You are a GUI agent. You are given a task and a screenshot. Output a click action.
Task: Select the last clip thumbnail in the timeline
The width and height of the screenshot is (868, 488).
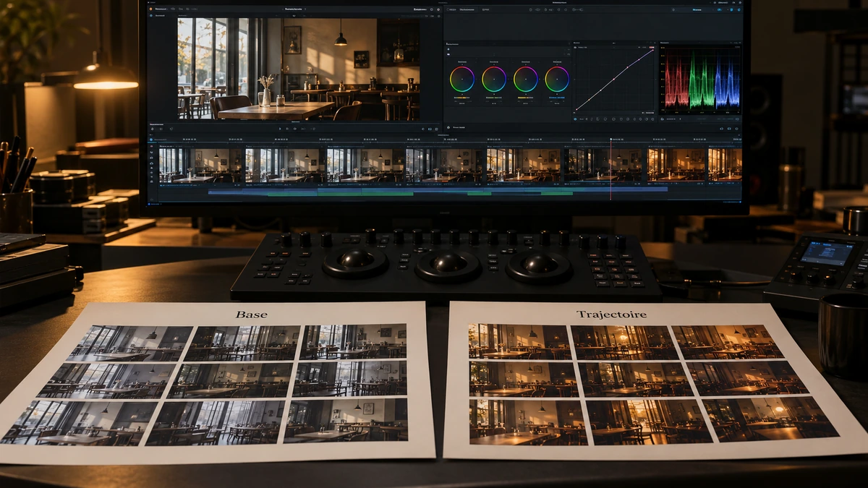[725, 166]
